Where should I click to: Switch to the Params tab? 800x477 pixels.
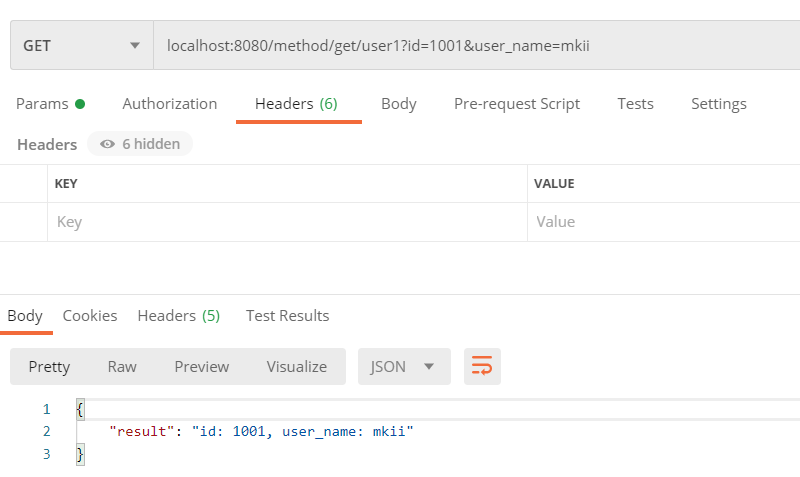click(50, 104)
